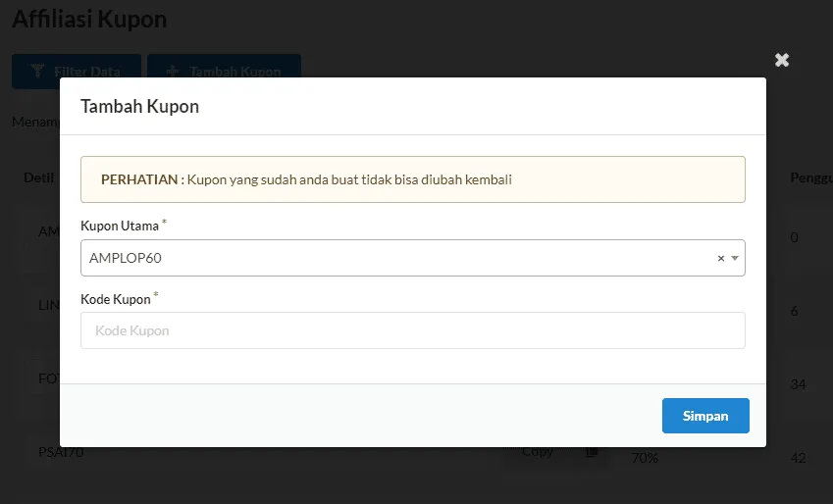Click the PERHATIAN warning notice
Viewport: 833px width, 504px height.
click(412, 179)
